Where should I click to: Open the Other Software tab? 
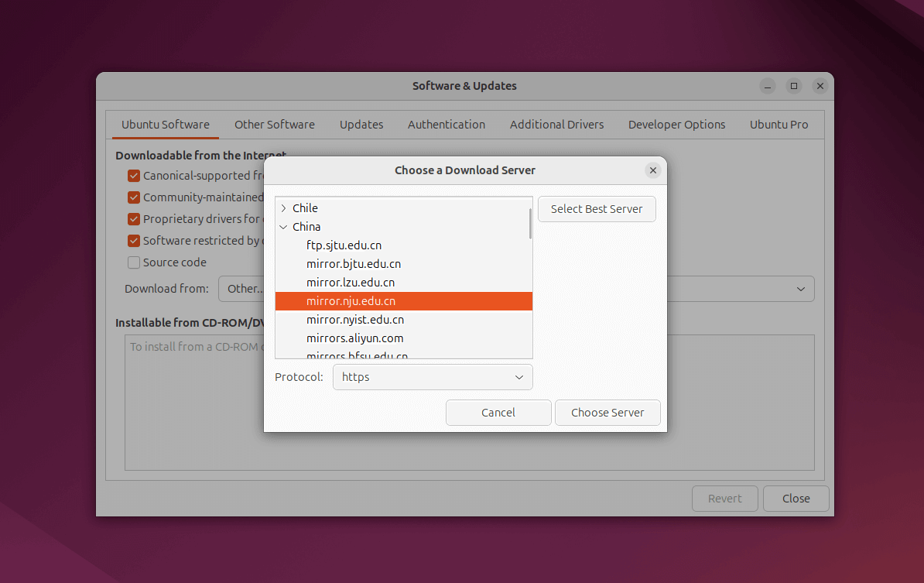coord(275,125)
